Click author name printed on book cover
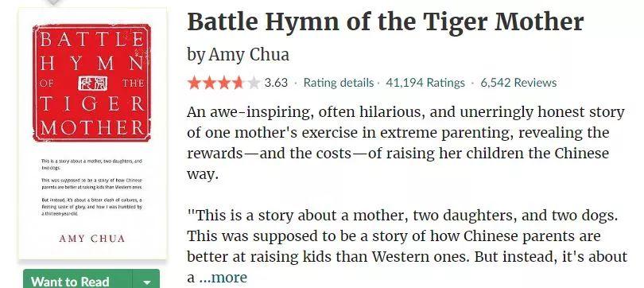The height and width of the screenshot is (288, 644). coord(92,239)
